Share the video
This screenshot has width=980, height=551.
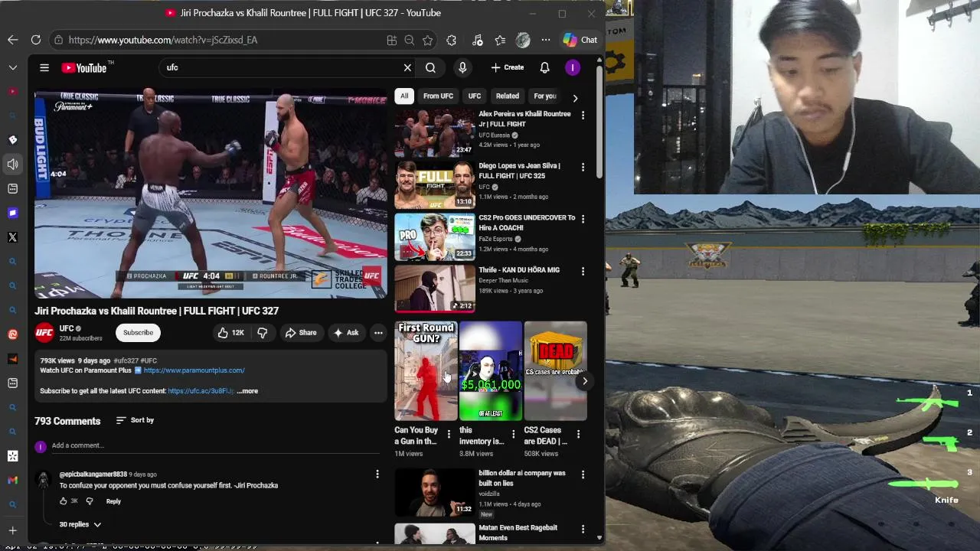[x=300, y=333]
